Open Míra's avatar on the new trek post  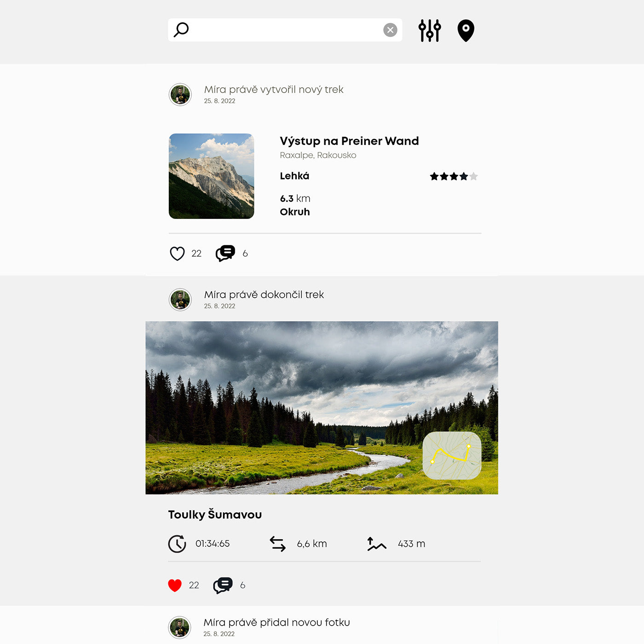pyautogui.click(x=180, y=95)
